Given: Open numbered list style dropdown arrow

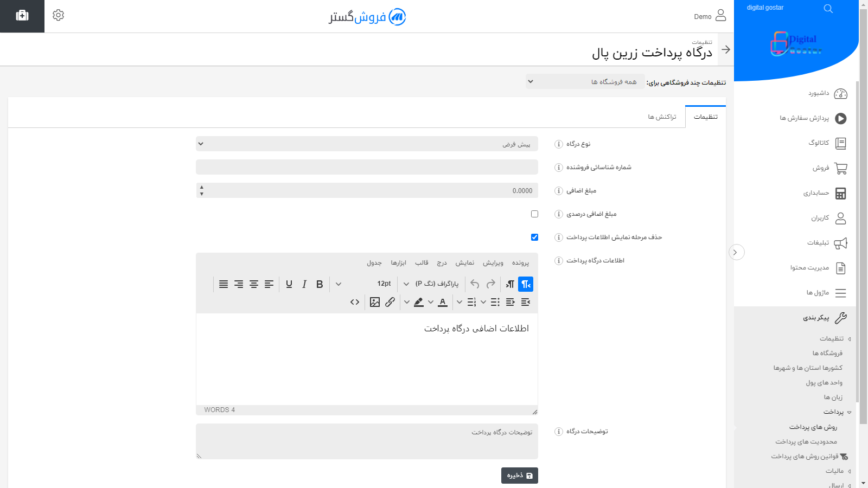Looking at the screenshot, I should pos(459,302).
